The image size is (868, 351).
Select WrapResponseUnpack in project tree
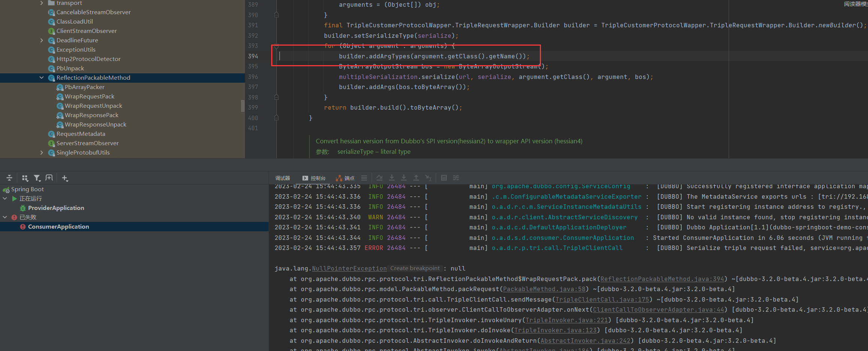96,125
